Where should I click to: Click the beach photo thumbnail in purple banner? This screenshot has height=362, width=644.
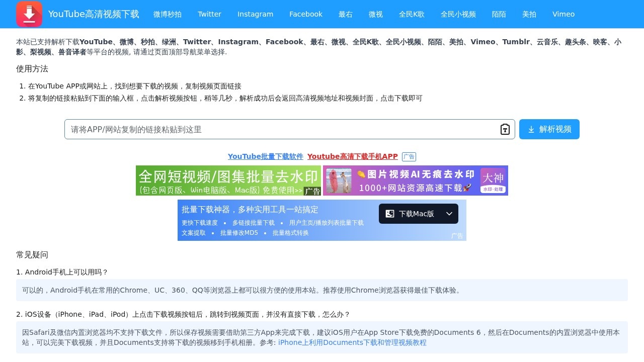pos(339,180)
